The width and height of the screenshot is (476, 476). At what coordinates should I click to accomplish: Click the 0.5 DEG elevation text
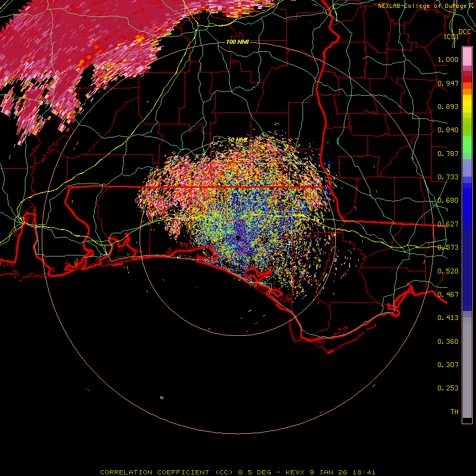(x=254, y=472)
